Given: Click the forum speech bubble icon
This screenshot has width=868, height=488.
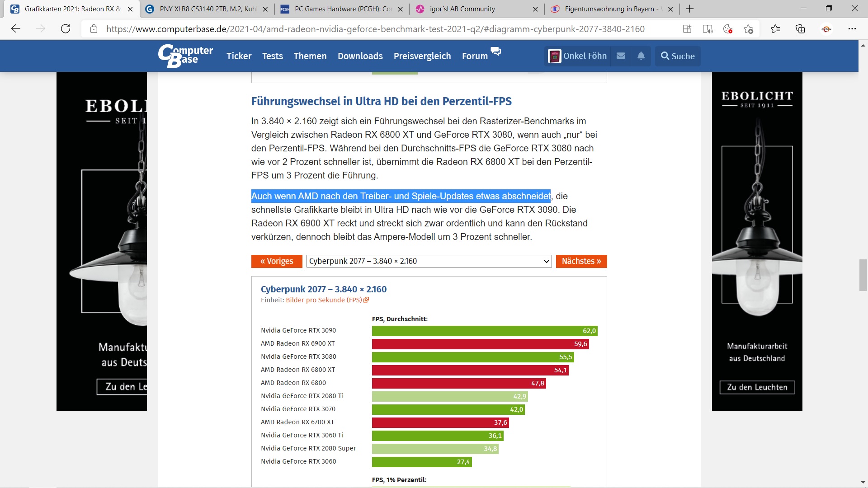Looking at the screenshot, I should click(496, 51).
